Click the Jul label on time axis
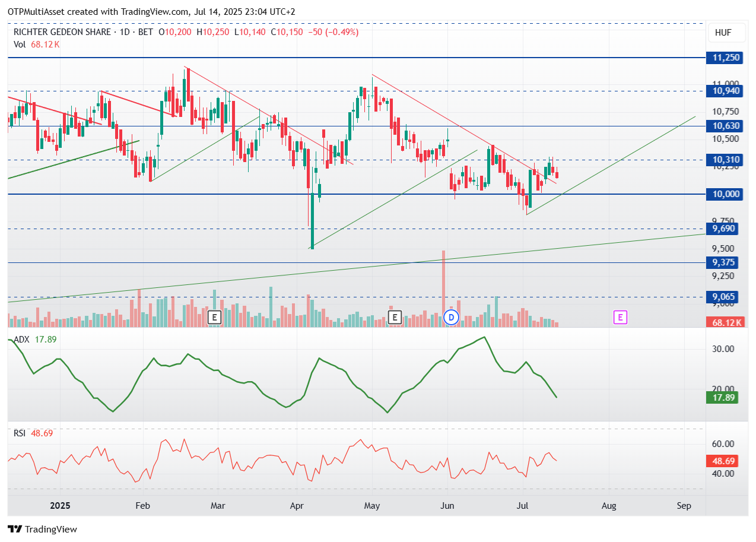 (523, 506)
